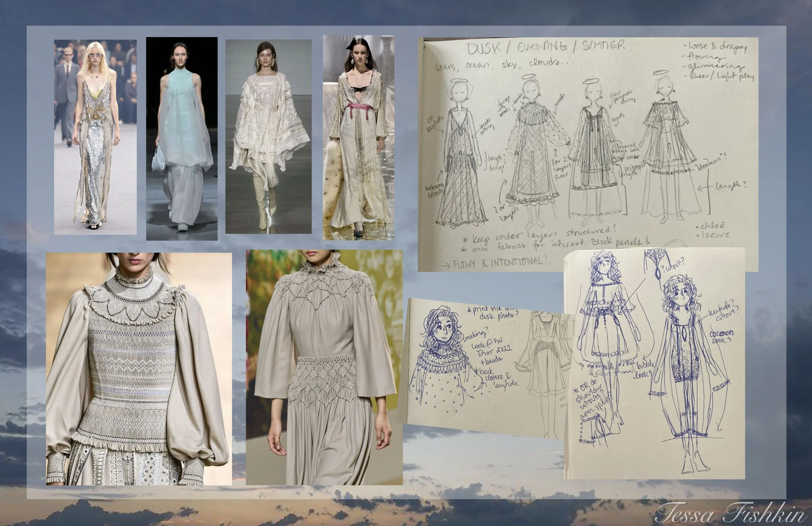Open the honeycomb smocked grey dress photo
This screenshot has width=812, height=526.
tap(324, 367)
